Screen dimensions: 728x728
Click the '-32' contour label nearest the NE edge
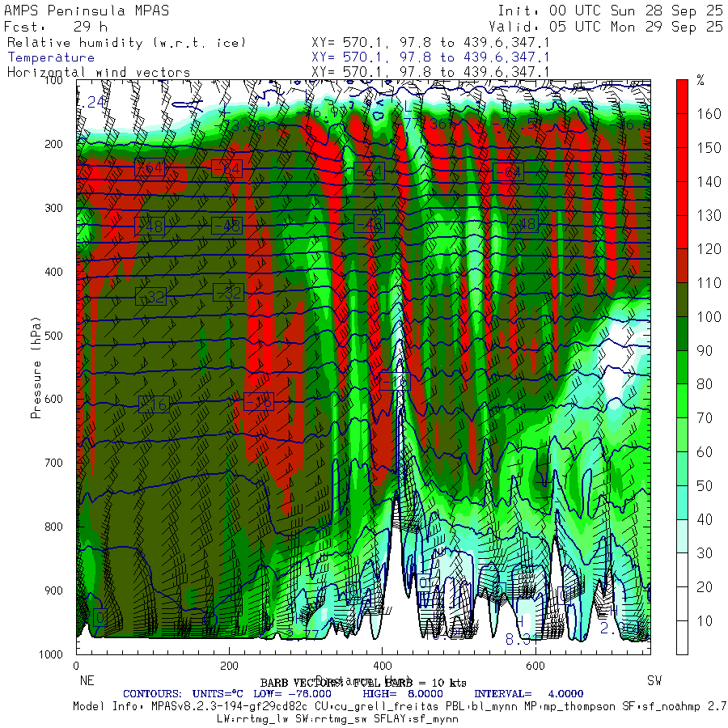(x=150, y=296)
